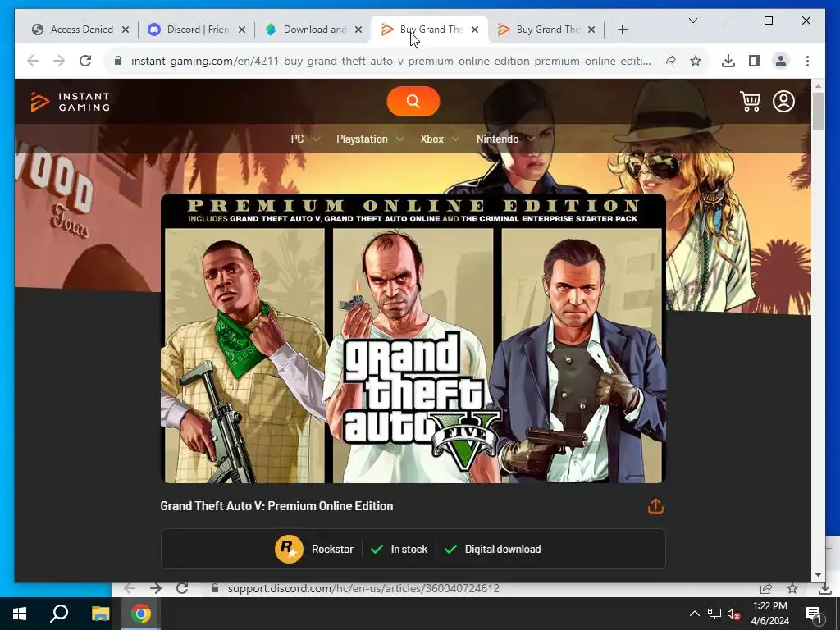Open Chrome downloads icon
840x630 pixels.
[728, 61]
